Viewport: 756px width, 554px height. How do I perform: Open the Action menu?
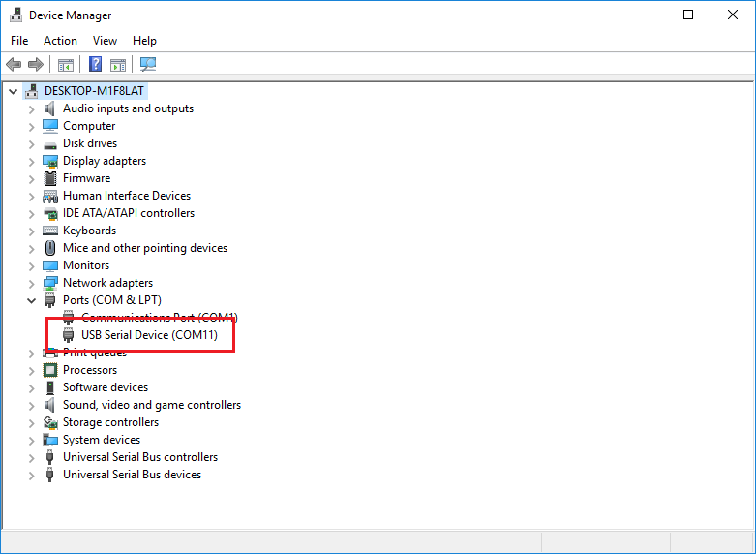click(60, 41)
